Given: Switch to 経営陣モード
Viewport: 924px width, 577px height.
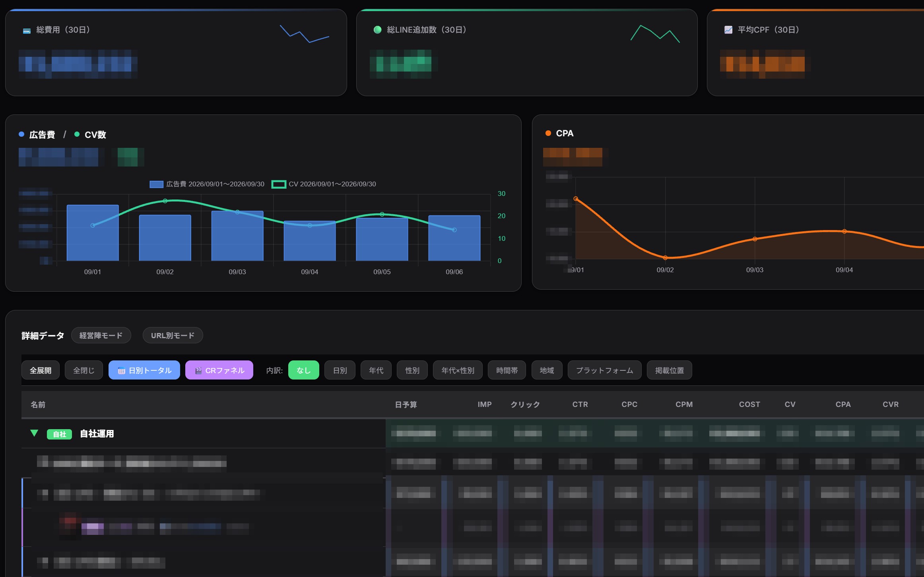Looking at the screenshot, I should [101, 336].
